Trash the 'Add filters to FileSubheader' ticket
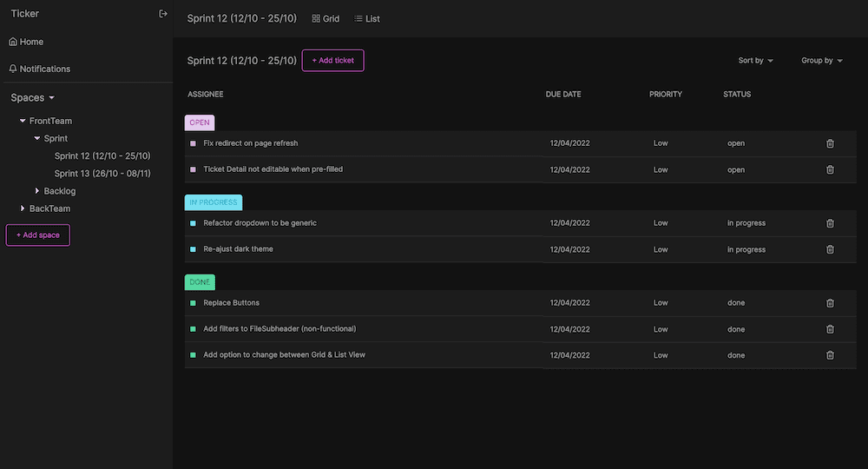This screenshot has width=868, height=469. (830, 329)
